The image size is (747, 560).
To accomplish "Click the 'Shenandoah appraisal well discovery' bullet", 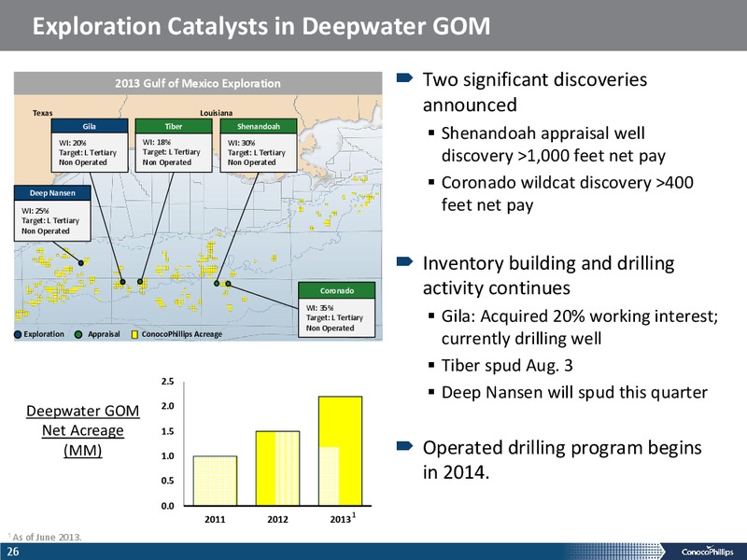I will 553,145.
